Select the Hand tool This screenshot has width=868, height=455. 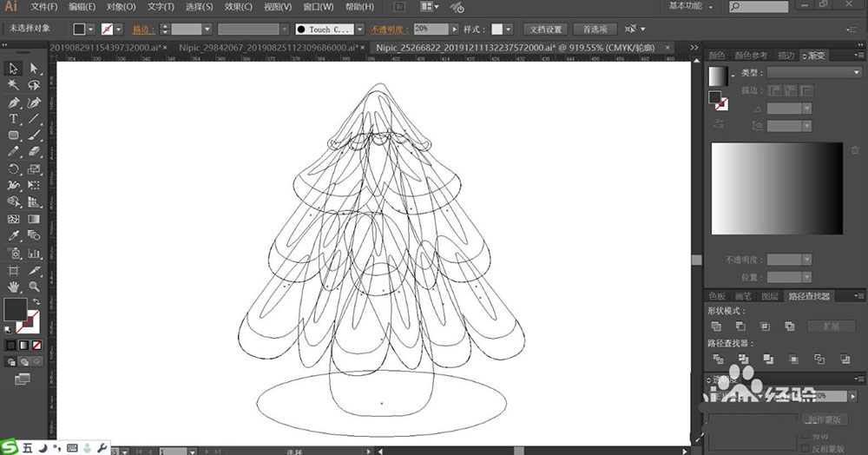pos(13,287)
